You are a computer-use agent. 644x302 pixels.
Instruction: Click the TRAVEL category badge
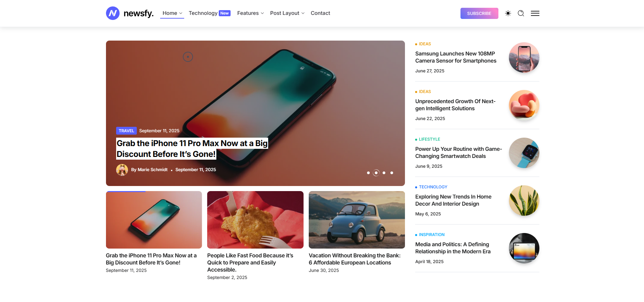(x=126, y=131)
